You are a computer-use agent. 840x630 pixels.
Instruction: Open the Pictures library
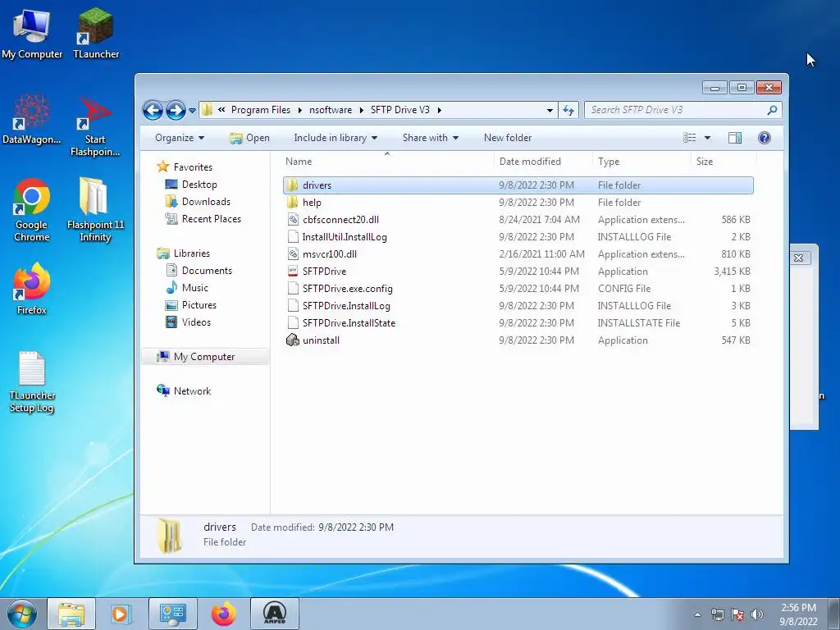[199, 305]
